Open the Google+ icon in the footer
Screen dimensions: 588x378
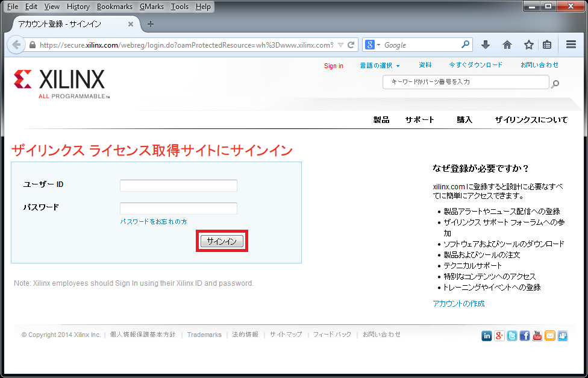[x=499, y=336]
